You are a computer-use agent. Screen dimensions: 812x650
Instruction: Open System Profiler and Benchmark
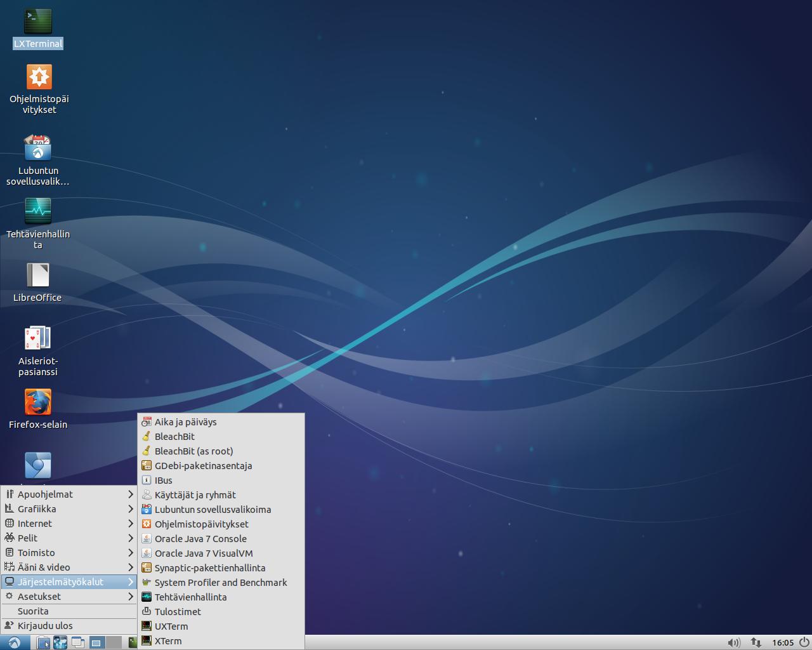click(x=221, y=582)
